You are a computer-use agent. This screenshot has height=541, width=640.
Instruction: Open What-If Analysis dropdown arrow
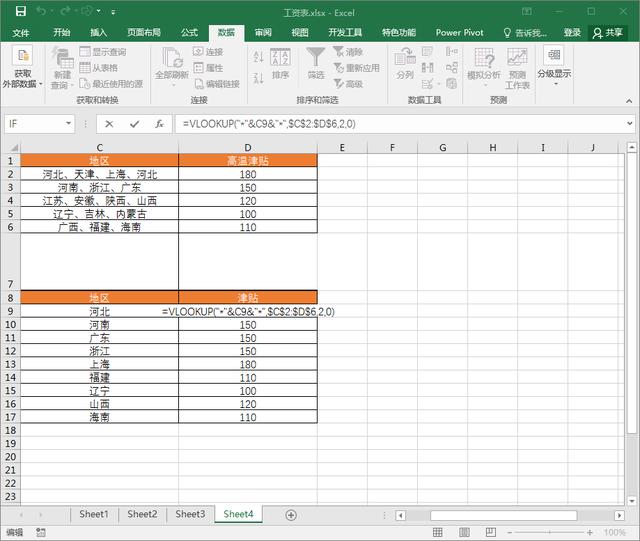point(485,85)
